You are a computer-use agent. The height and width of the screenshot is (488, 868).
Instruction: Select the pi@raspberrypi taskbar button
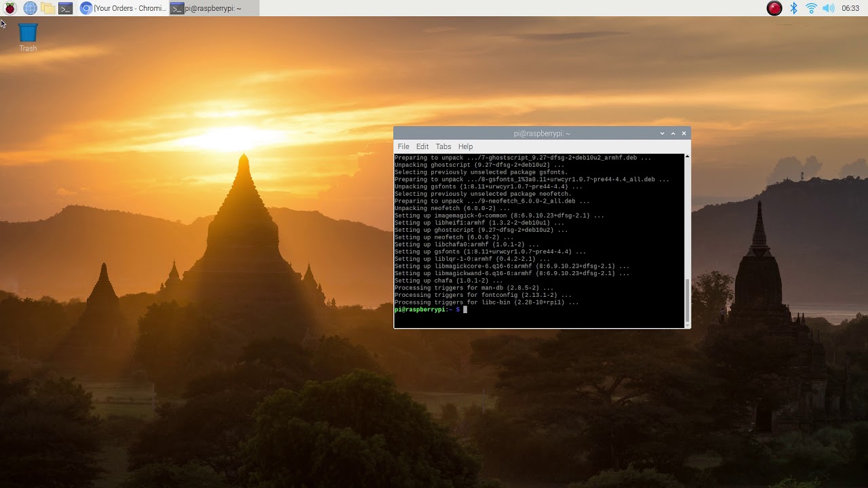click(214, 8)
